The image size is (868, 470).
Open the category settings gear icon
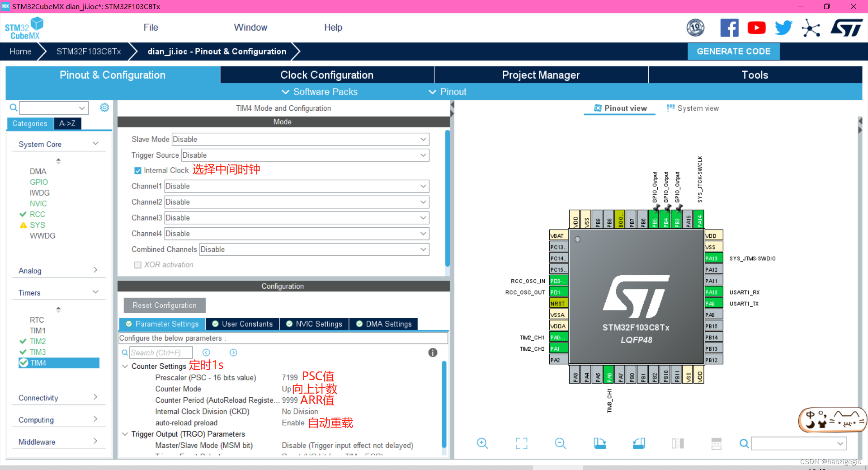(x=104, y=108)
